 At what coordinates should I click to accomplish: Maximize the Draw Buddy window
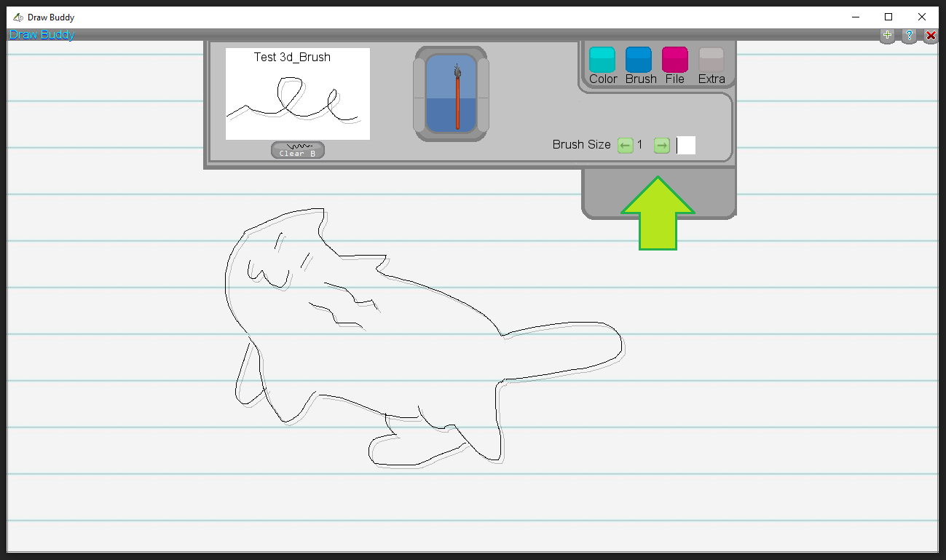coord(888,17)
